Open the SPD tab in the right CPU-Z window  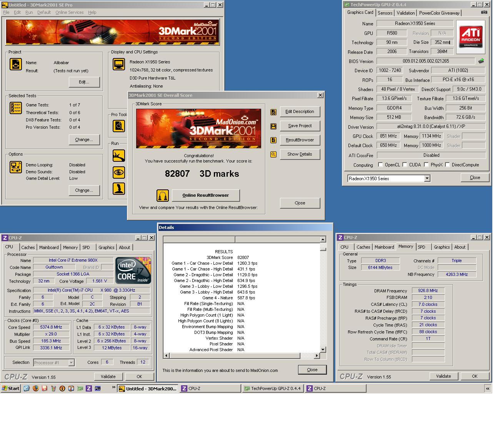point(422,247)
